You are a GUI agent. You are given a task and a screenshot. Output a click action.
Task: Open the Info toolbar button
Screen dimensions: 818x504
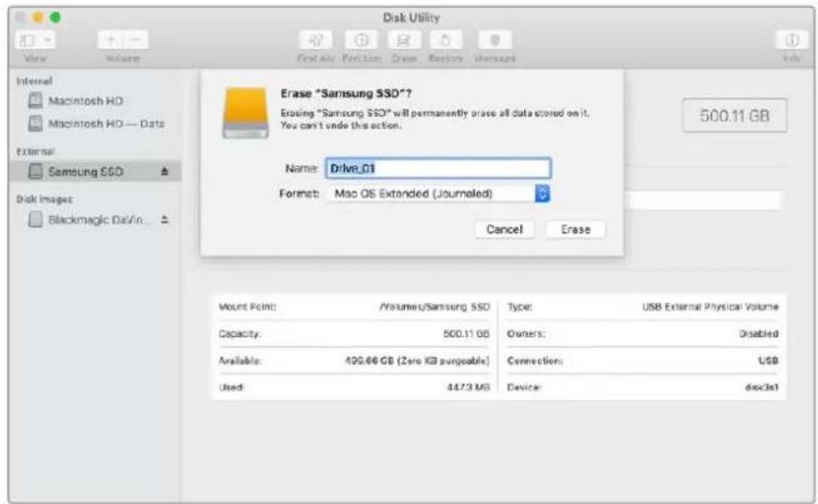[x=792, y=39]
